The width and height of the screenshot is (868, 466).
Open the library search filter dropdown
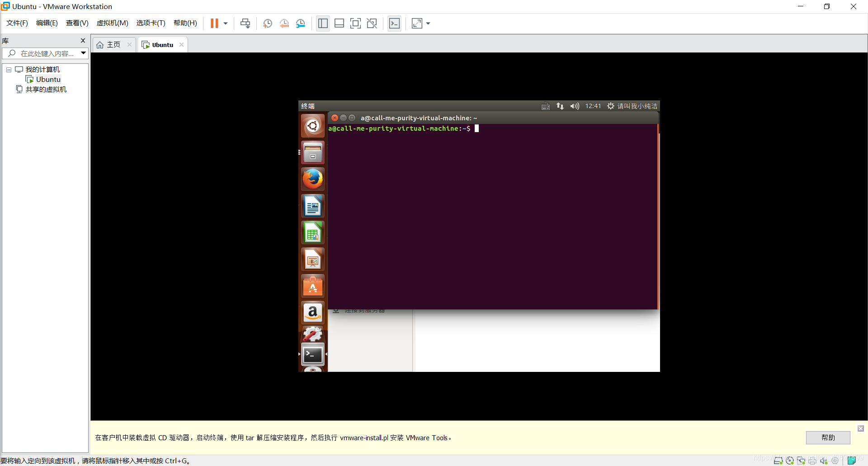point(84,53)
